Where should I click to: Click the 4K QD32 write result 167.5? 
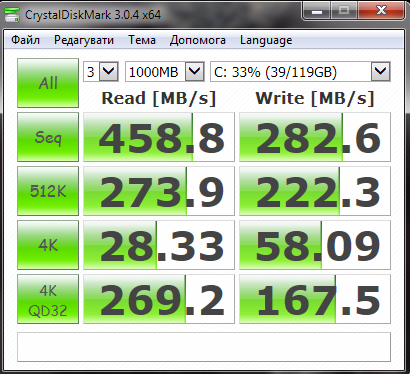(315, 299)
